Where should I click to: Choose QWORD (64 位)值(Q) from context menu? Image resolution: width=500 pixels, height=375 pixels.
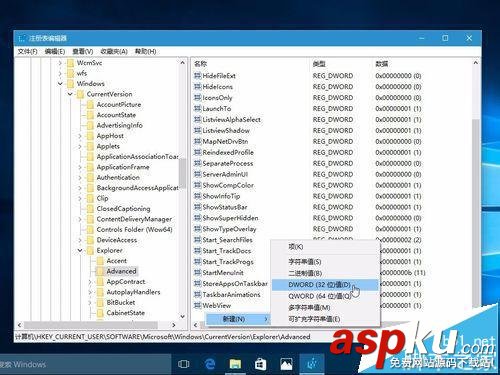[x=325, y=296]
